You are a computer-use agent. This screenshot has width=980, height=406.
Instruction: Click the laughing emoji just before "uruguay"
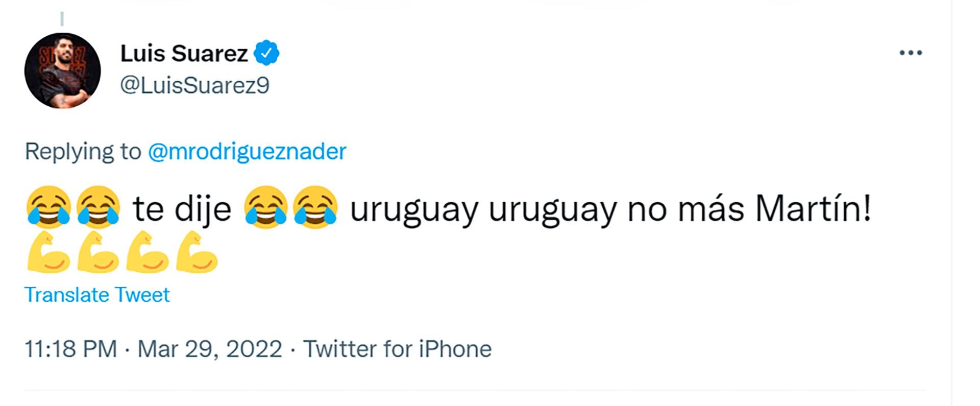coord(315,207)
